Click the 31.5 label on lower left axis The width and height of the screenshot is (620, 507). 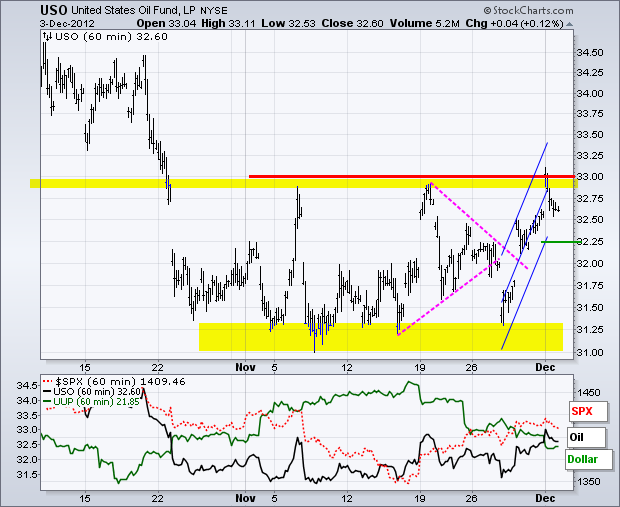click(27, 474)
